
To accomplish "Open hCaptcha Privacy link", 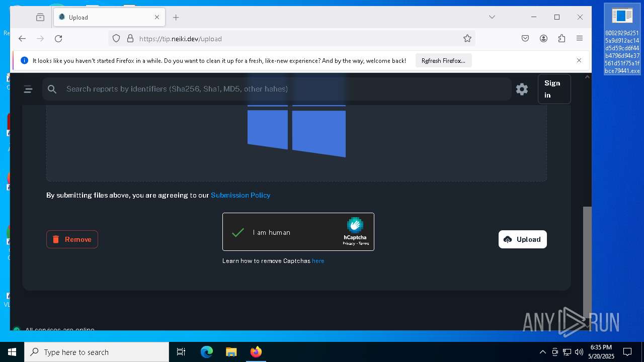I will (x=349, y=243).
